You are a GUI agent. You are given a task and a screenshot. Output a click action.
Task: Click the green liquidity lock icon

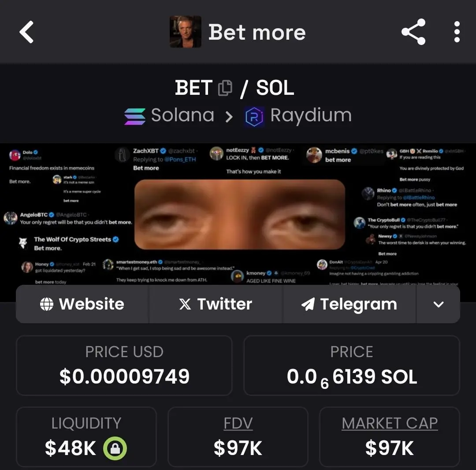[115, 448]
